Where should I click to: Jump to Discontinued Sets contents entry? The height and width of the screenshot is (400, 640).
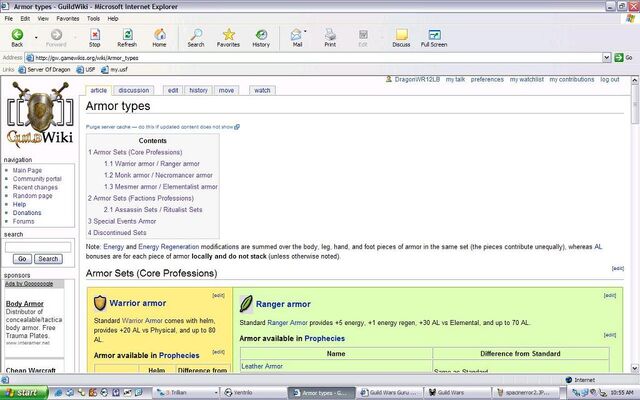tap(117, 233)
